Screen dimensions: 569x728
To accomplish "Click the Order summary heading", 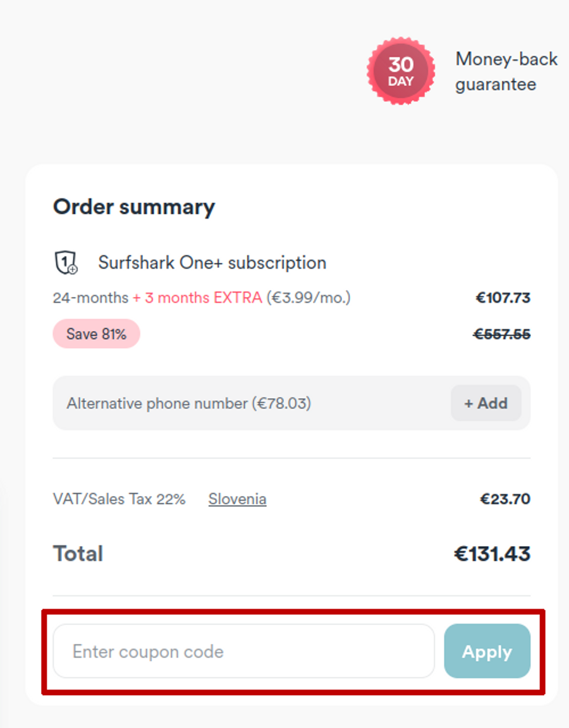I will coord(134,207).
